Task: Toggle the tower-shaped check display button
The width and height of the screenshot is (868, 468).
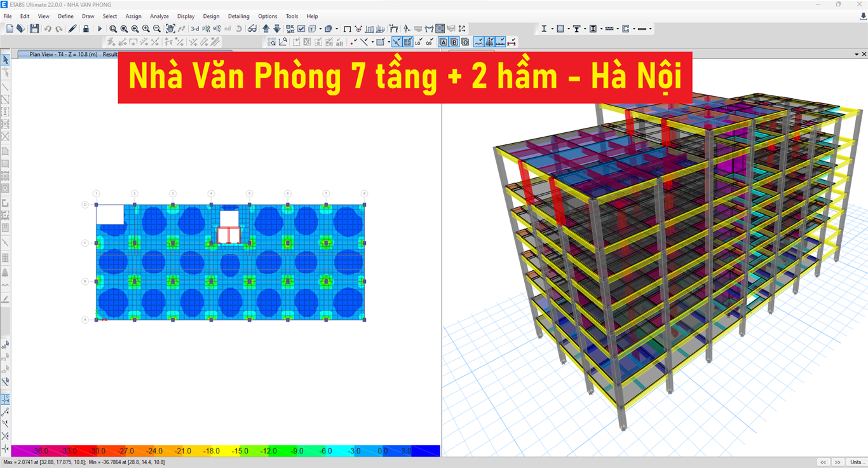Action: 490,42
